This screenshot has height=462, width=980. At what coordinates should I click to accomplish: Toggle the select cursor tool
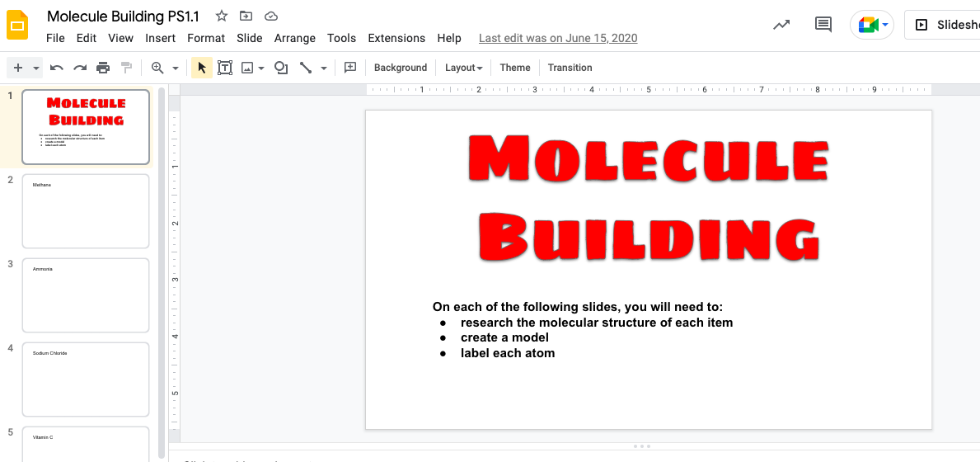202,68
